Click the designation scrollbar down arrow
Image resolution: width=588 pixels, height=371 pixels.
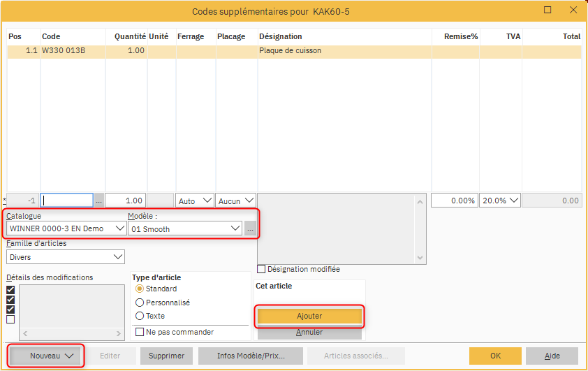coord(420,257)
